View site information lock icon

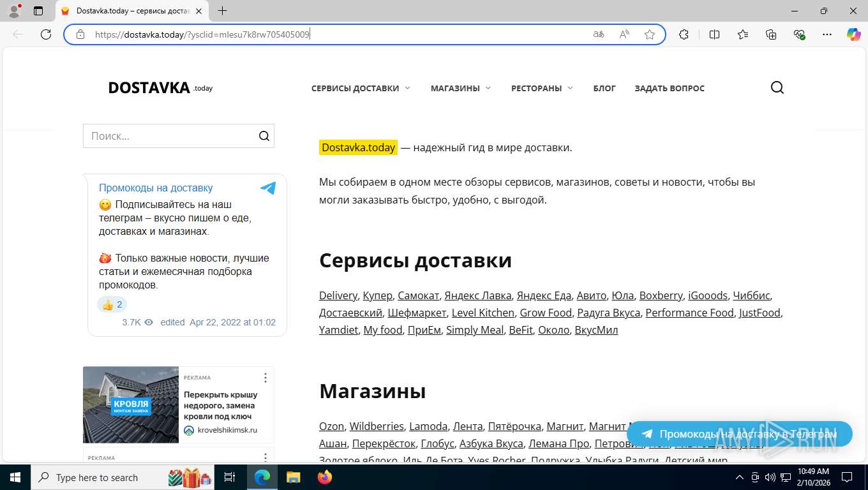(x=80, y=34)
